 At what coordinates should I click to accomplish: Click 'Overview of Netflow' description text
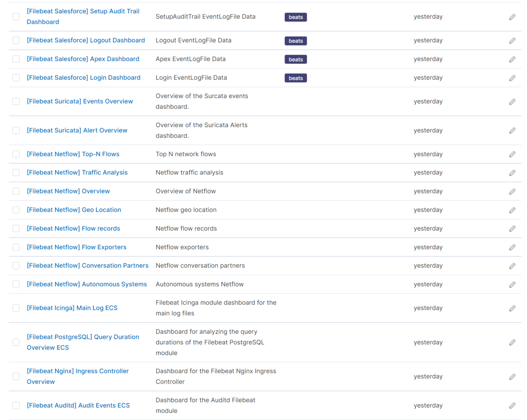186,191
